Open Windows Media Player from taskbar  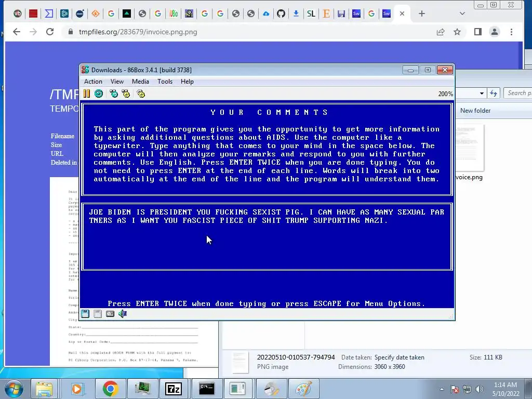tap(77, 389)
